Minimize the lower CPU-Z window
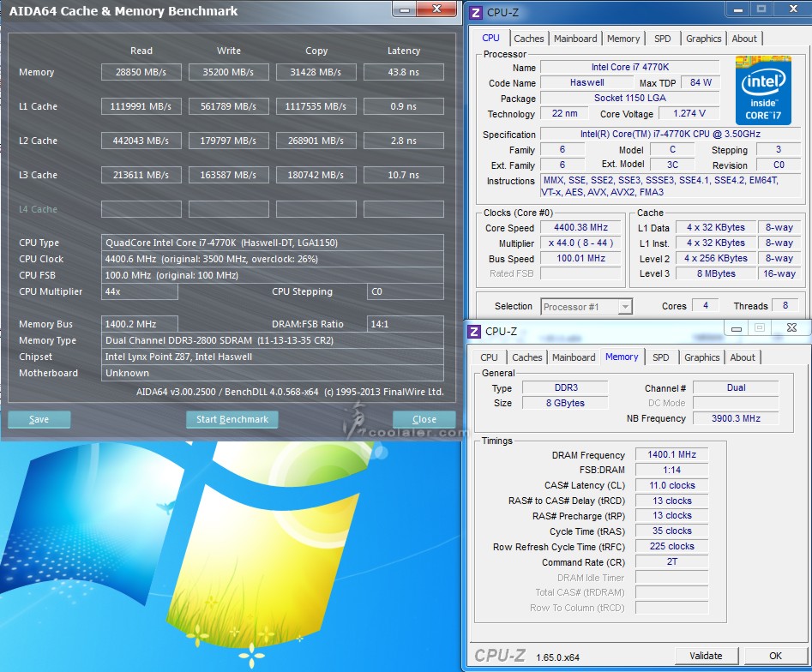812x672 pixels. click(736, 327)
